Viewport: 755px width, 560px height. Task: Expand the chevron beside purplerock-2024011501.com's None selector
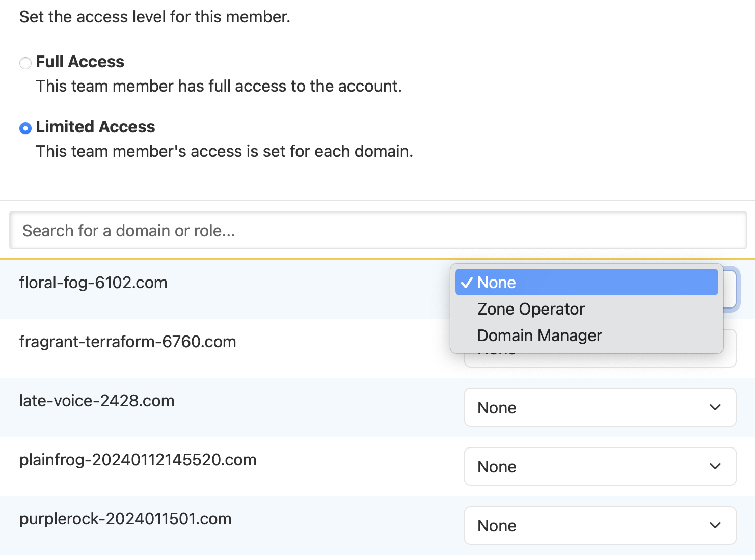(715, 525)
